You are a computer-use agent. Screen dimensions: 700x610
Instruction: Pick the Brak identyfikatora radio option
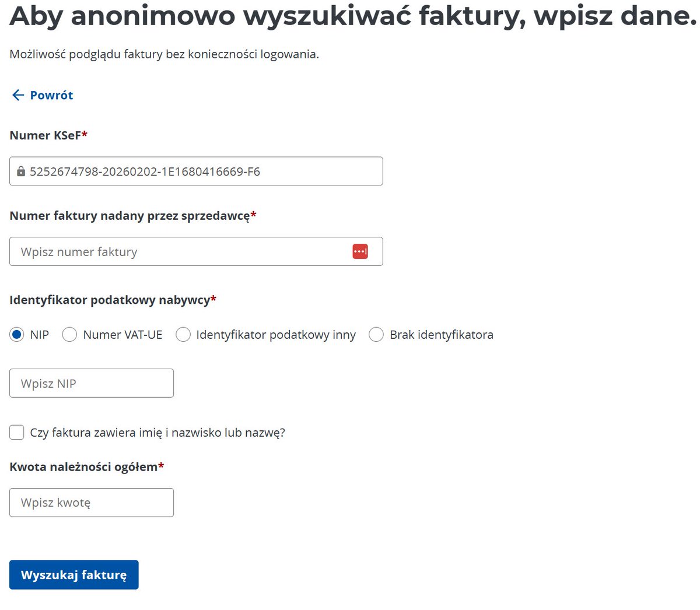376,334
